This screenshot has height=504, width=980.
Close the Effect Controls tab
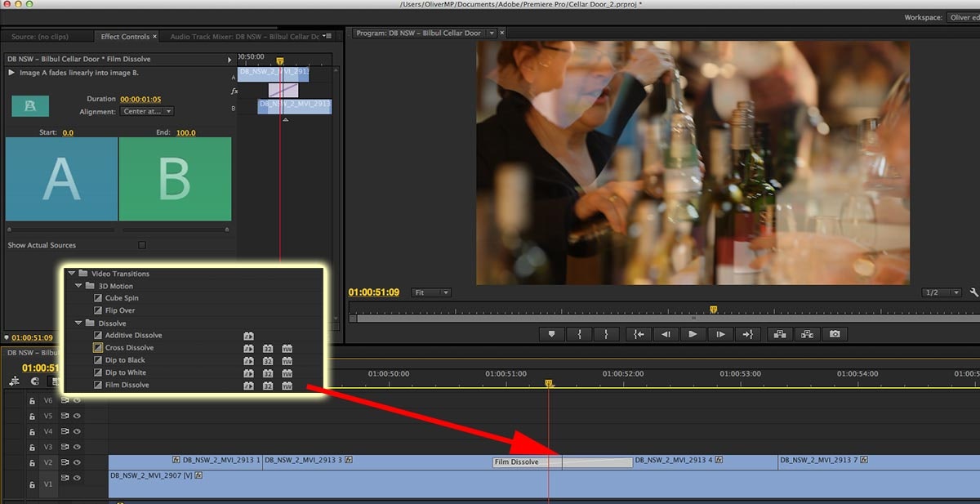point(155,37)
